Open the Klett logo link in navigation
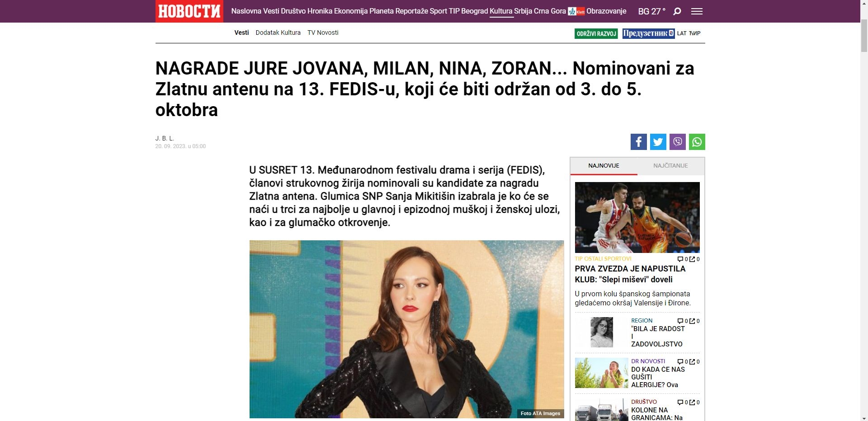The width and height of the screenshot is (868, 421). coord(576,11)
